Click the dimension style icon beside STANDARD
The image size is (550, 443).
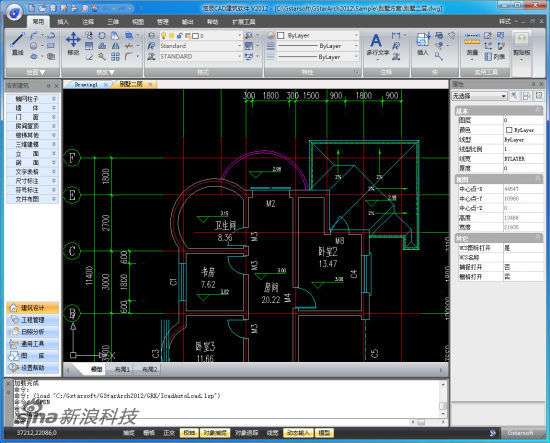click(152, 56)
